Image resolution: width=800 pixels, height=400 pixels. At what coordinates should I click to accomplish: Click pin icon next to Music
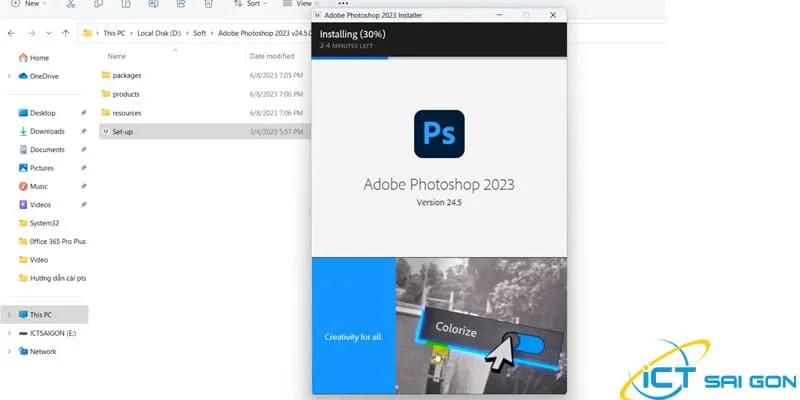pyautogui.click(x=83, y=186)
